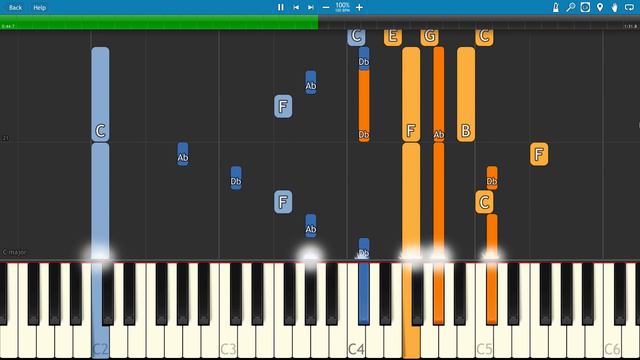This screenshot has height=360, width=640.
Task: Open the zoom magnifier tool
Action: tap(570, 7)
